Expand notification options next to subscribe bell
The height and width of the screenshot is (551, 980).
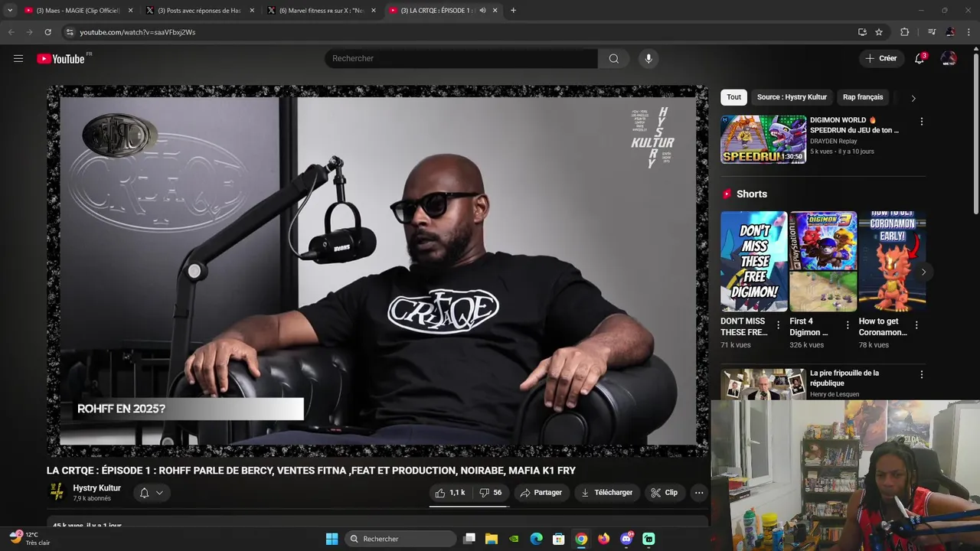click(x=159, y=493)
